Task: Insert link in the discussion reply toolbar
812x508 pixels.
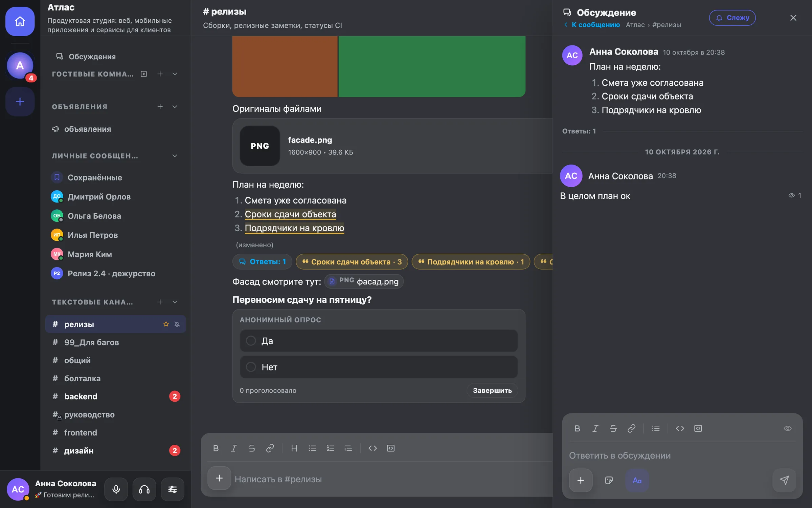Action: coord(631,428)
